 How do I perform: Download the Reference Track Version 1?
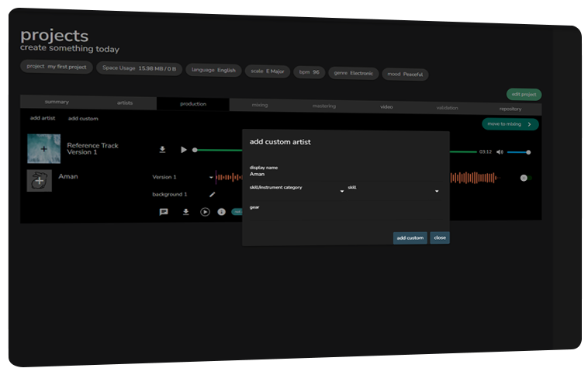[163, 150]
